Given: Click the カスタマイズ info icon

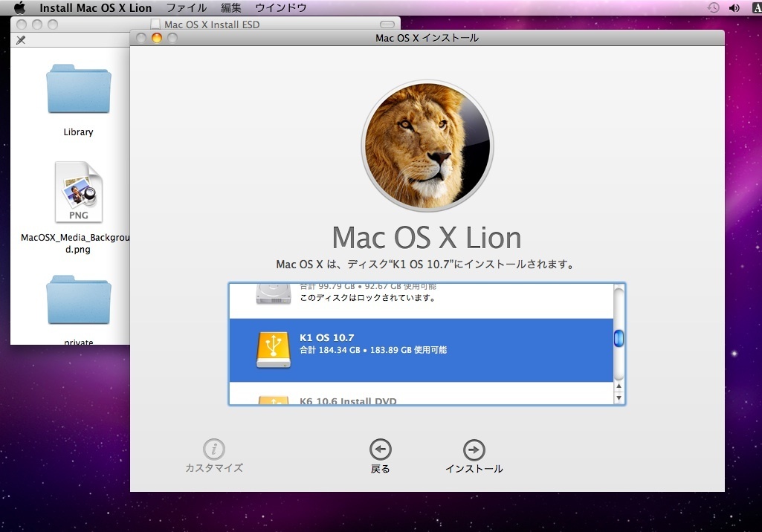Looking at the screenshot, I should click(214, 450).
